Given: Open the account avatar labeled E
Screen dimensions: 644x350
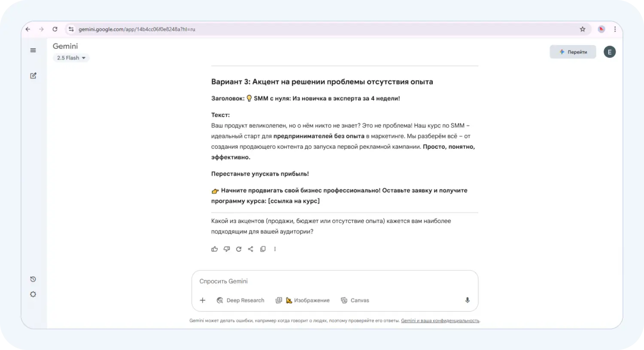Looking at the screenshot, I should click(610, 52).
